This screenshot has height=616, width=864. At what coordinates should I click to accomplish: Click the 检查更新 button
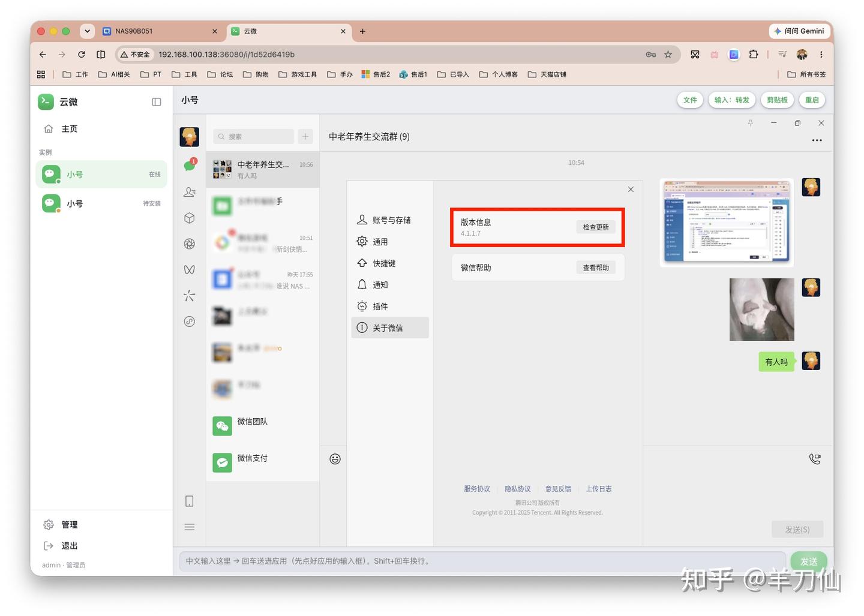(x=596, y=227)
